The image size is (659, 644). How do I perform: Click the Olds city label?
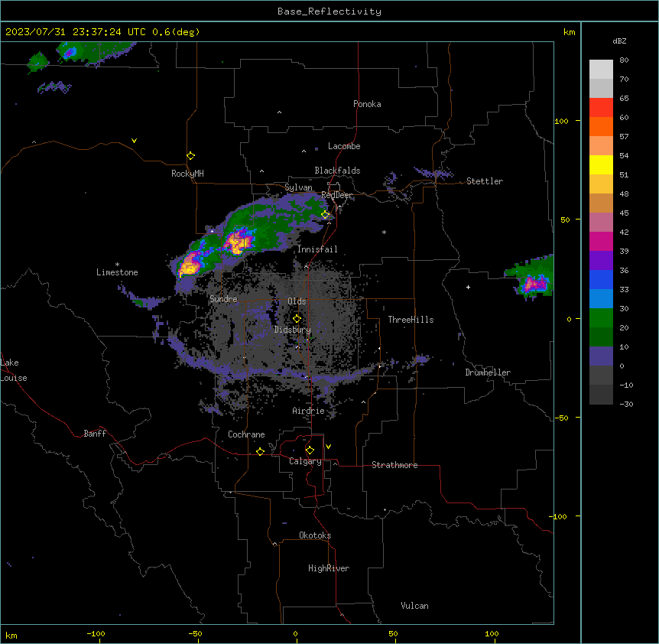[x=297, y=301]
